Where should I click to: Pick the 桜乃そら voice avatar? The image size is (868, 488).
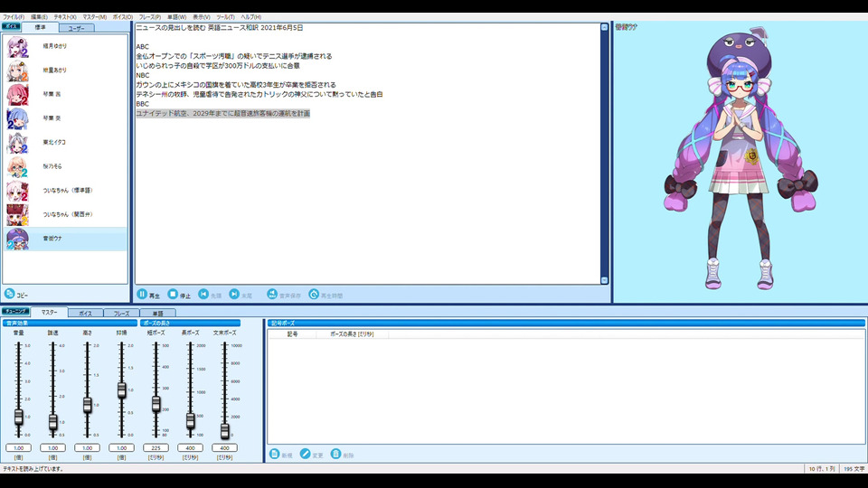pos(17,166)
